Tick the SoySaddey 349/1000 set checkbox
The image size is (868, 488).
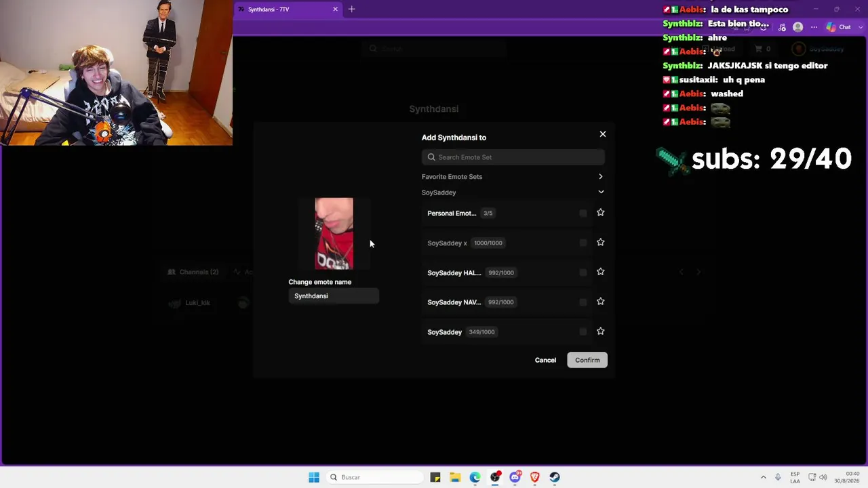coord(583,332)
